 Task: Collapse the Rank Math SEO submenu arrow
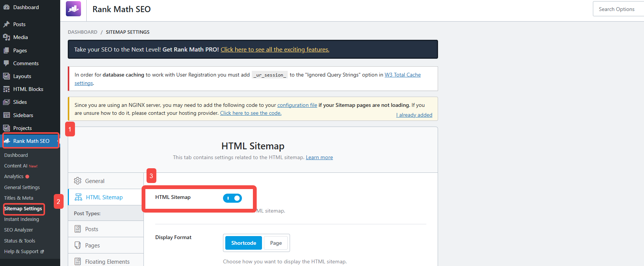(x=58, y=141)
